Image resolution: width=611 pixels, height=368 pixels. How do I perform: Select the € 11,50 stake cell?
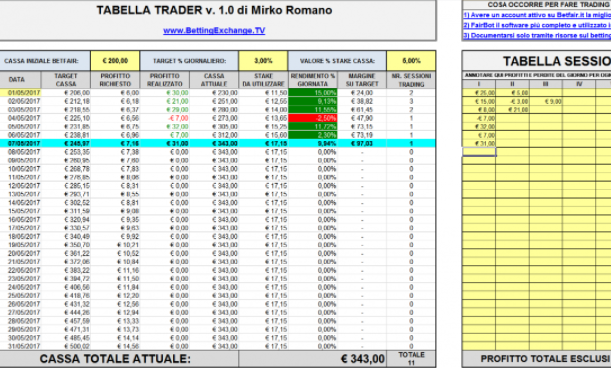[x=263, y=93]
